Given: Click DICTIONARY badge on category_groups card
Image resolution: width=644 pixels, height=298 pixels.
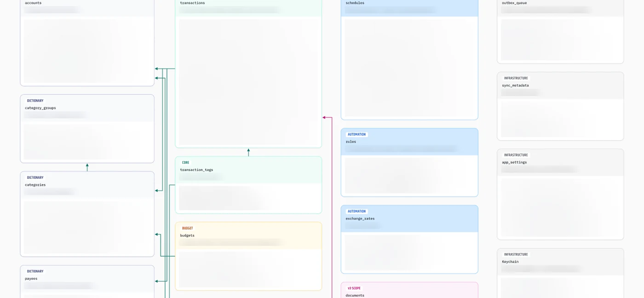Looking at the screenshot, I should click(35, 101).
